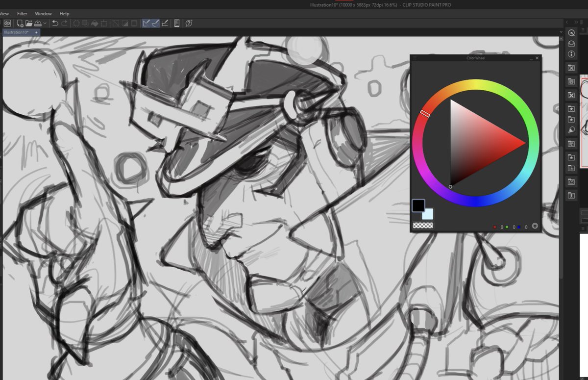
Task: Minimize the Color Wheel panel
Action: (531, 58)
